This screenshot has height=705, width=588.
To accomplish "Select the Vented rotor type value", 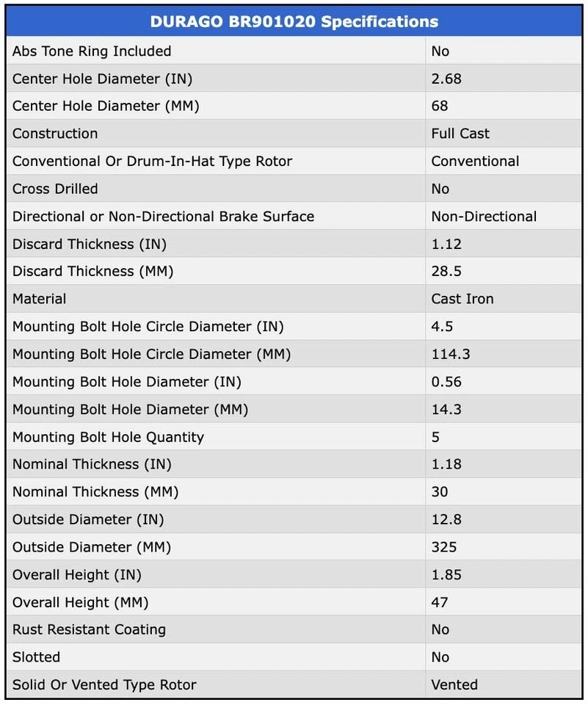I will (x=454, y=684).
